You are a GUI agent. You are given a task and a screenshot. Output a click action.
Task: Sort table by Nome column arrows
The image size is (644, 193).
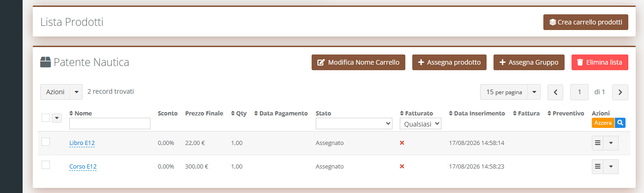tap(71, 113)
